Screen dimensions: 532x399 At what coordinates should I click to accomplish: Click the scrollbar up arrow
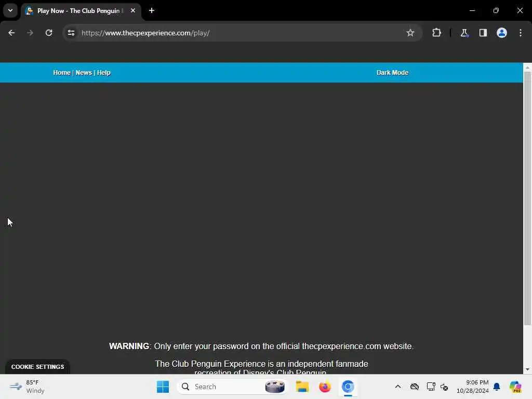coord(527,68)
